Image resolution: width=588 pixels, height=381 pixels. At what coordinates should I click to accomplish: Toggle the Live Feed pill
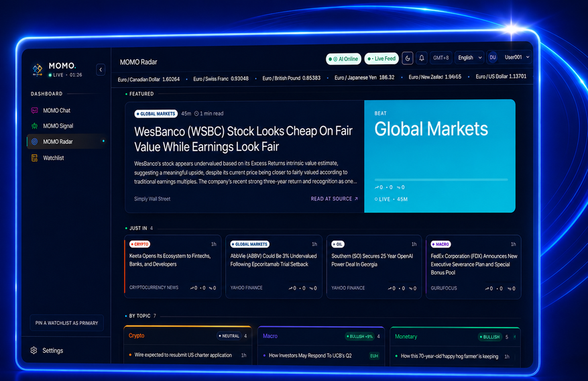[x=381, y=58]
